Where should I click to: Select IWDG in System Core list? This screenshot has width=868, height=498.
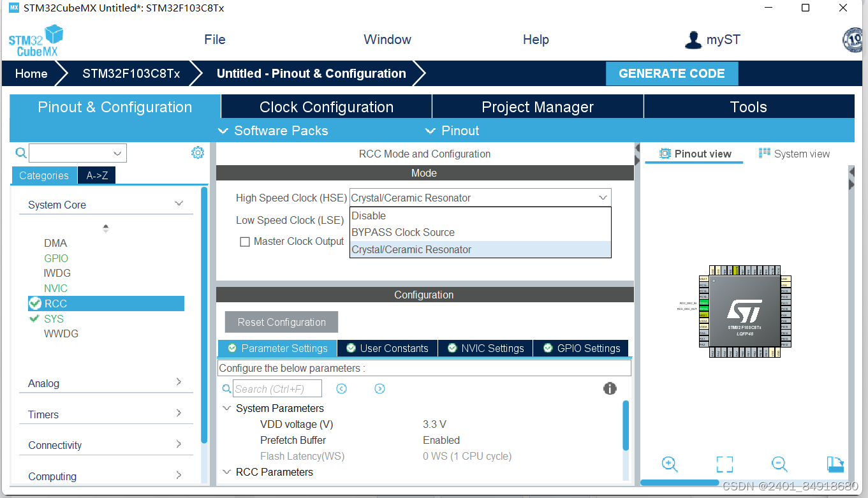point(57,273)
